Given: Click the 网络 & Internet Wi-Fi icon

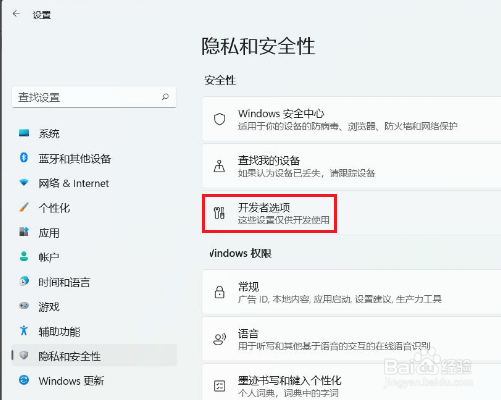Looking at the screenshot, I should tap(24, 182).
